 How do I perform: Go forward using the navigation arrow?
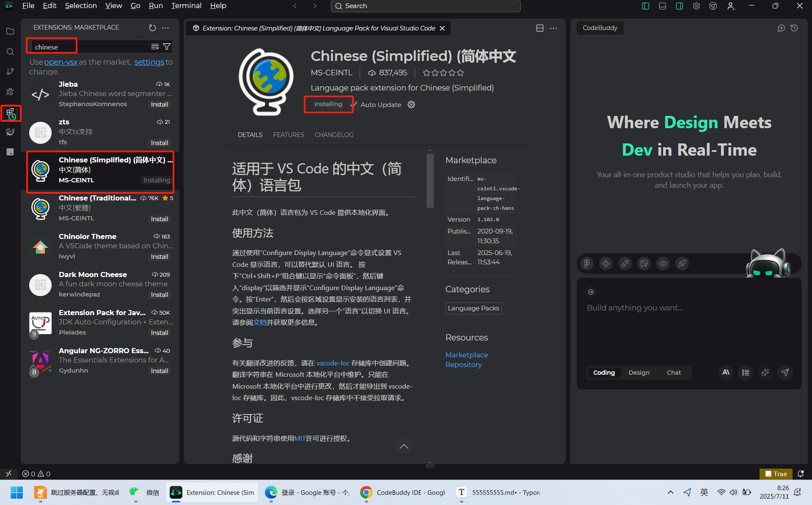pos(314,6)
